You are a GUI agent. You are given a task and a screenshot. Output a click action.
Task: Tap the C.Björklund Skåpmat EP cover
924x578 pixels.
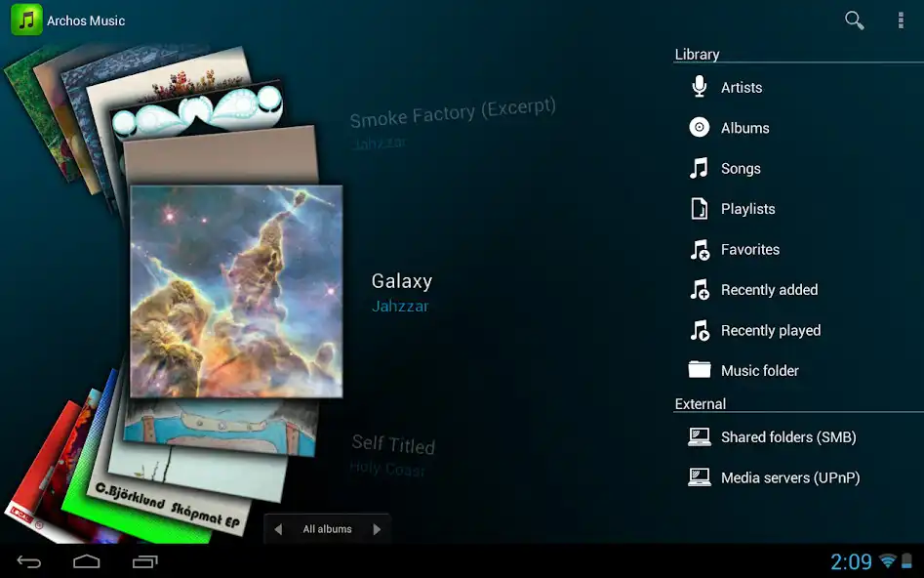(x=171, y=501)
